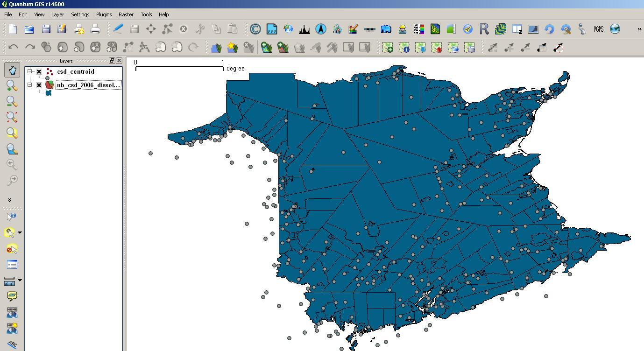Click the blue refresh arrow icon
644x351 pixels.
(x=549, y=29)
